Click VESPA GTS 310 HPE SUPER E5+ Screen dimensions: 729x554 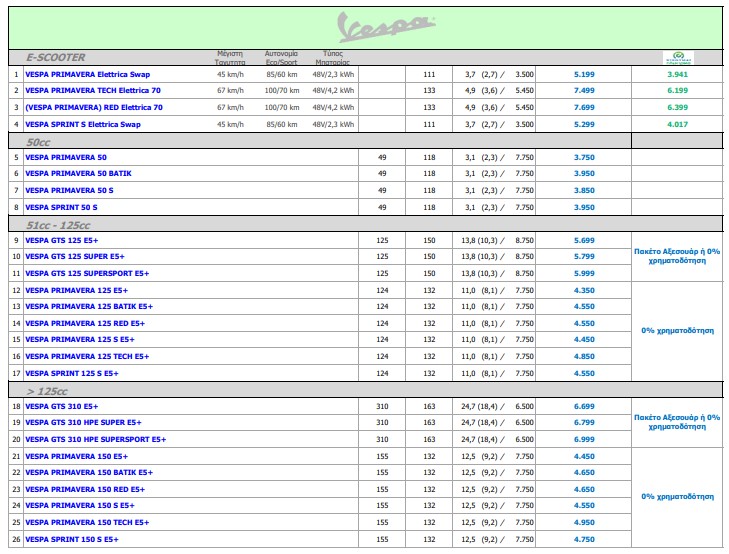pyautogui.click(x=83, y=422)
